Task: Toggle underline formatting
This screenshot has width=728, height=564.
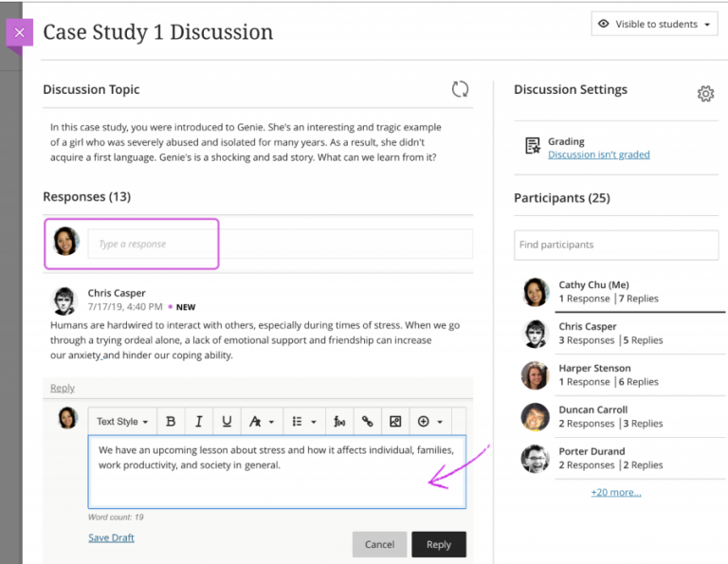Action: 227,422
